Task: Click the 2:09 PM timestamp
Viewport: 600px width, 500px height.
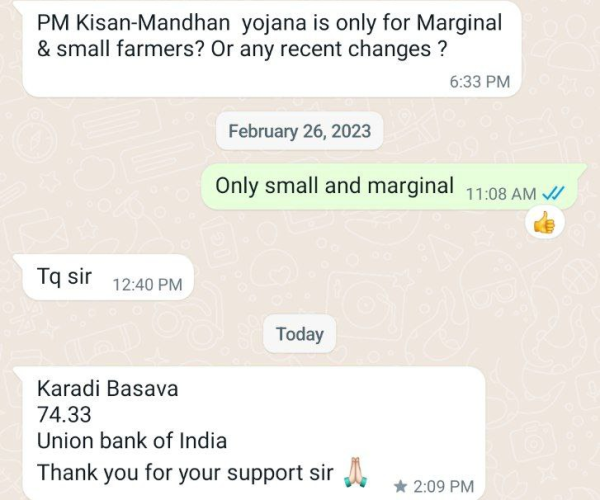Action: tap(443, 487)
